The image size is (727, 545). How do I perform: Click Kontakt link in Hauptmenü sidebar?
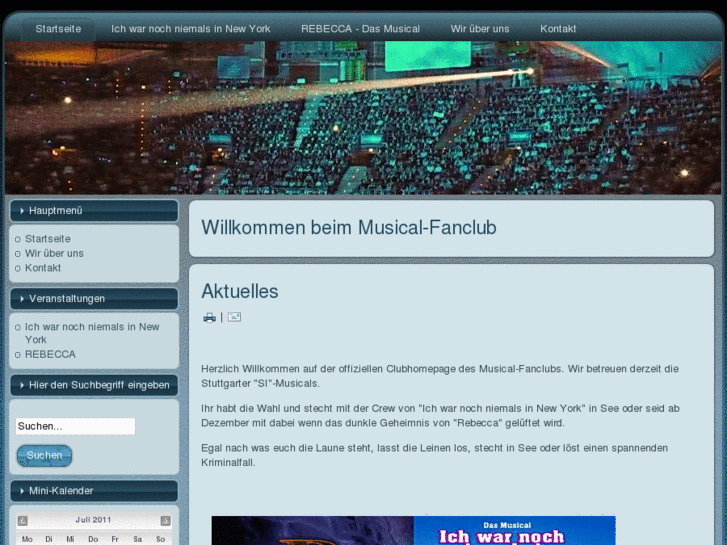pyautogui.click(x=43, y=268)
